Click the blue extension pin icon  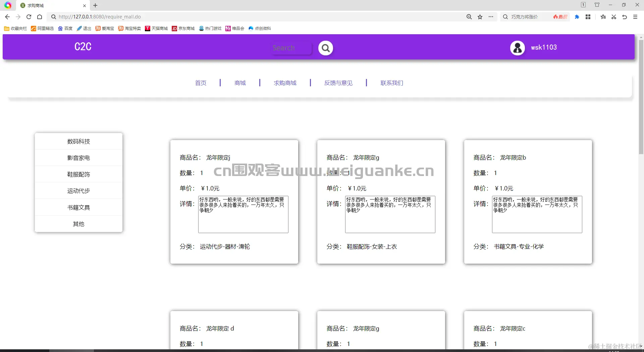577,17
